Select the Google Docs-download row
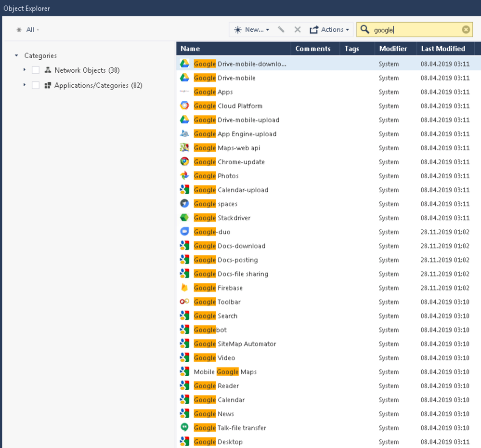Viewport: 481px width, 448px height. [x=328, y=246]
